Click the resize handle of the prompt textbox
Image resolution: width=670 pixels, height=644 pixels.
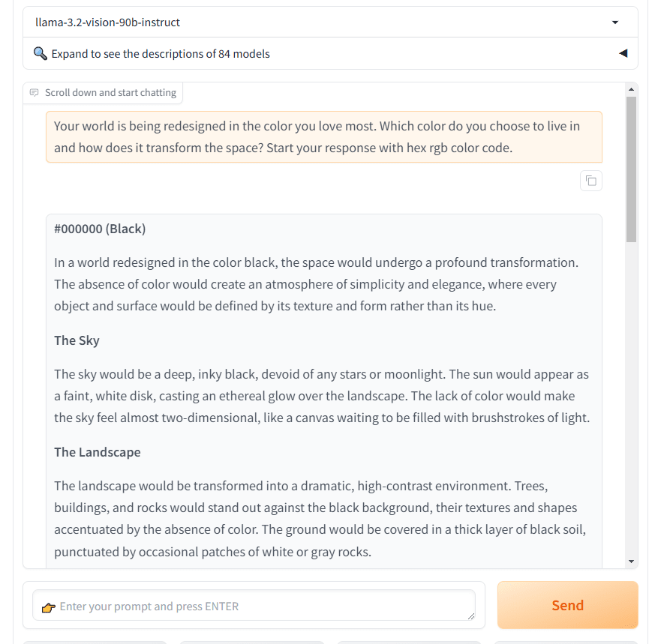tap(470, 616)
